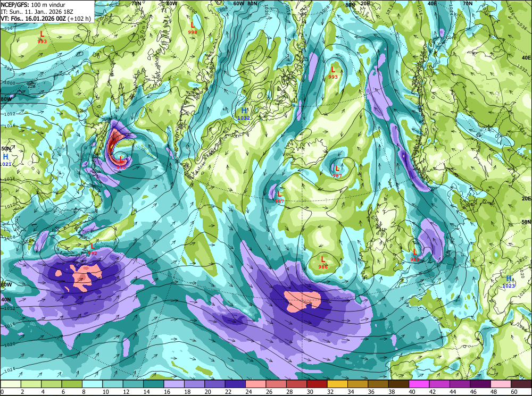Pick the light cyan 8–10 legend swatch
This screenshot has height=396, width=532.
tap(92, 384)
